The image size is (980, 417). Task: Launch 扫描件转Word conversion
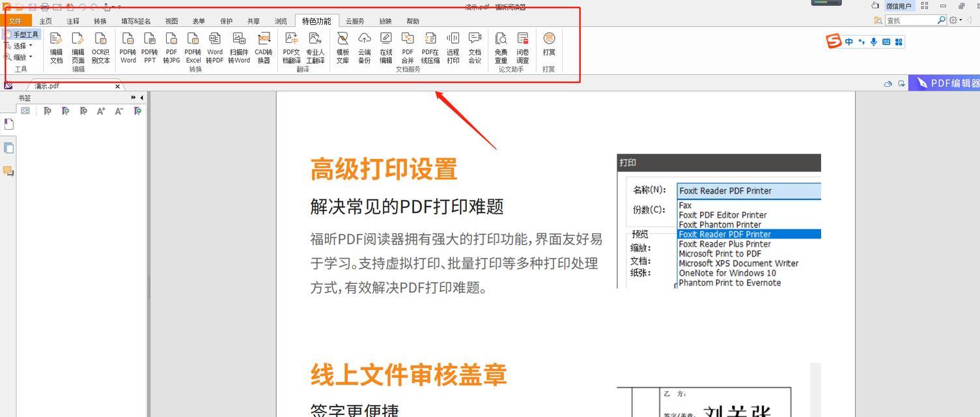click(x=239, y=48)
